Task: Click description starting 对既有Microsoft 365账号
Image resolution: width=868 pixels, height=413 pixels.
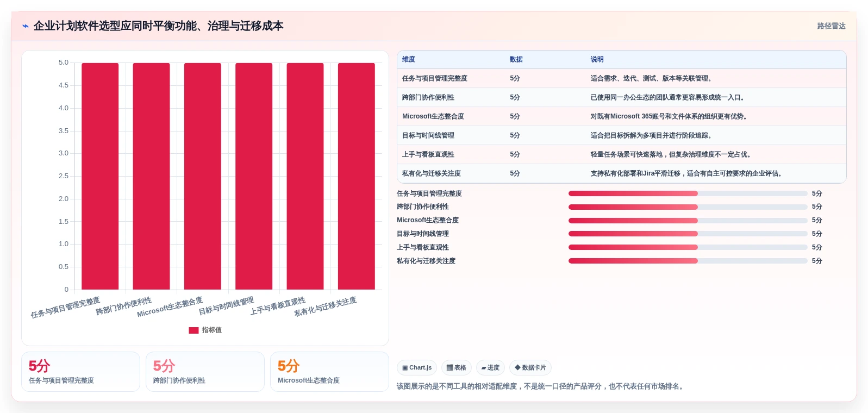Action: click(x=669, y=116)
